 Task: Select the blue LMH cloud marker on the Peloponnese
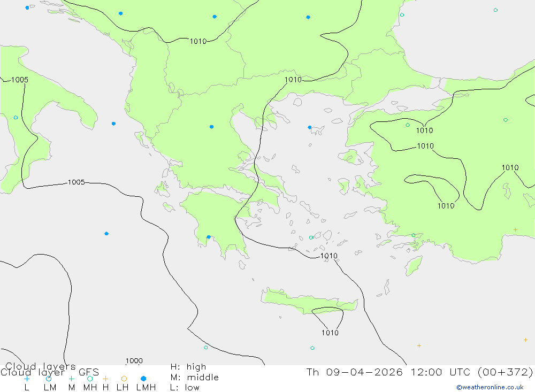[209, 237]
